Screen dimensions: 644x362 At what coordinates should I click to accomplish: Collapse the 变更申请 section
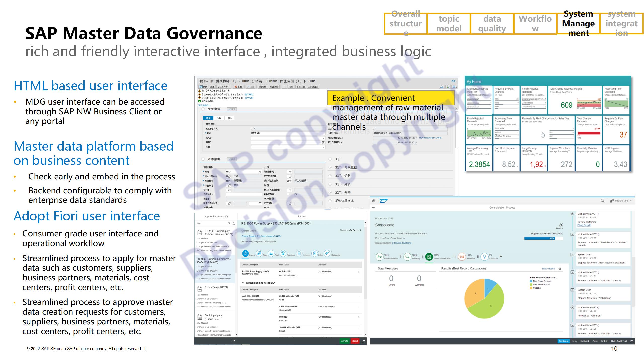pos(203,109)
